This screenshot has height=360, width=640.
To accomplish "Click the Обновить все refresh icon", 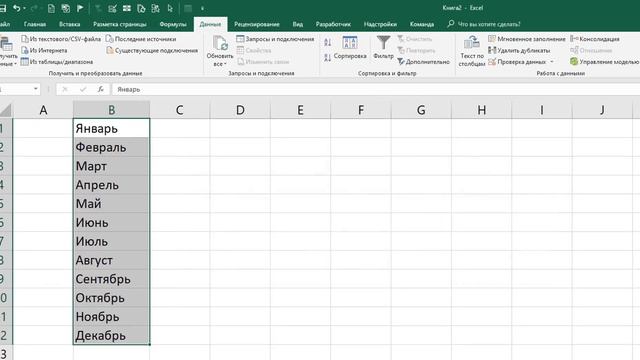I will coord(220,43).
